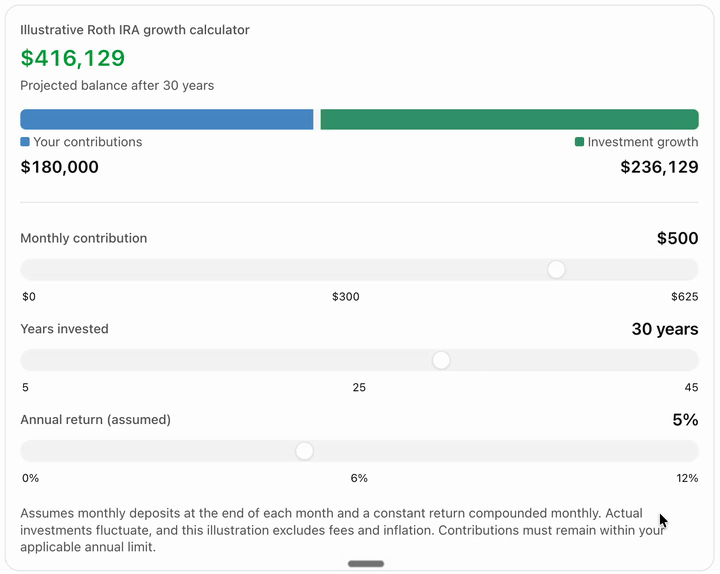Click the $416,129 projected balance
The image size is (720, 574).
tap(73, 58)
